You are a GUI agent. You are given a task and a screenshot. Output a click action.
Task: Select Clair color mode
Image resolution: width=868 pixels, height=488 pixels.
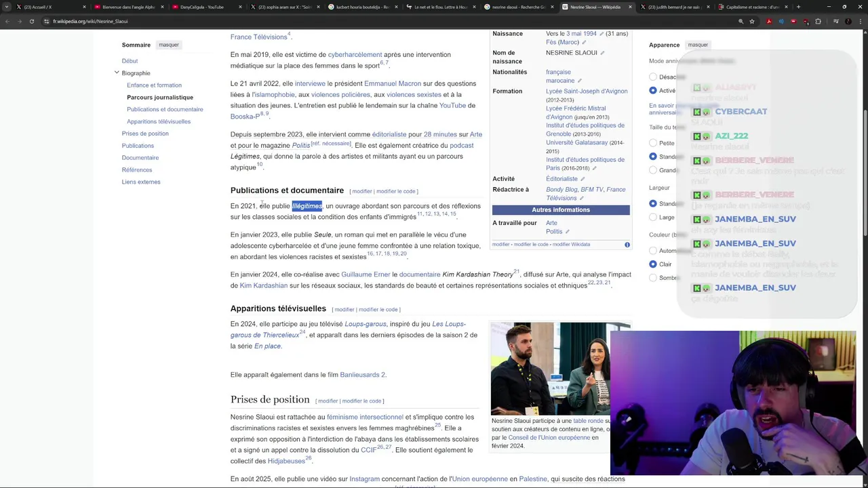tap(653, 264)
